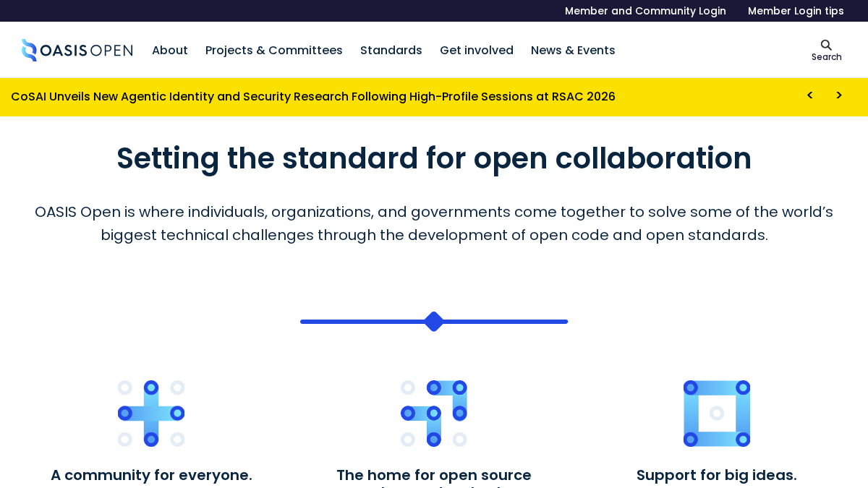
Task: Open the Get involved menu
Action: point(477,51)
